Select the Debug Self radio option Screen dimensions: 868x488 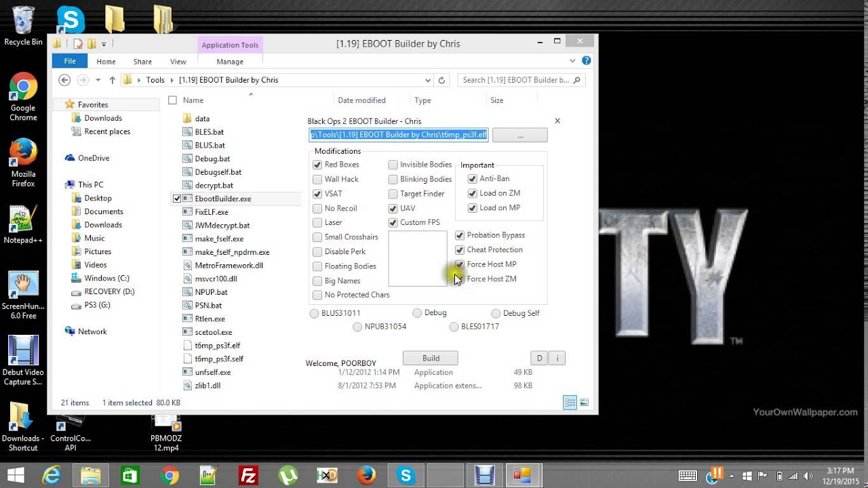496,313
